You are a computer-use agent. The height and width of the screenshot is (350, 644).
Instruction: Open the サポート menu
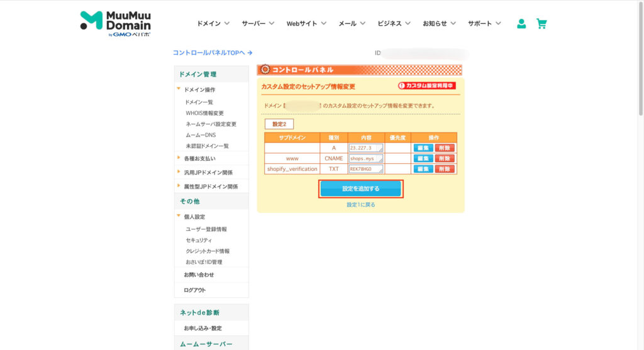484,23
